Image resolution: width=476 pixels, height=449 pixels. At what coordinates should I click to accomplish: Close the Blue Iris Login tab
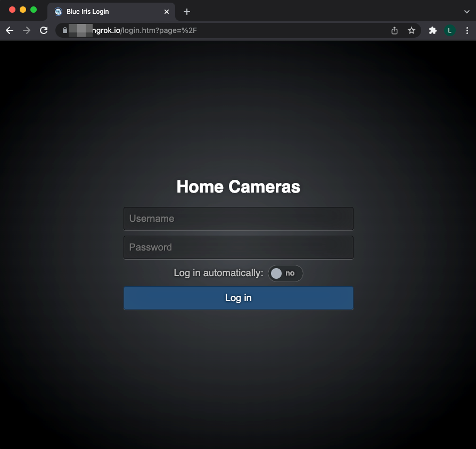pos(167,12)
